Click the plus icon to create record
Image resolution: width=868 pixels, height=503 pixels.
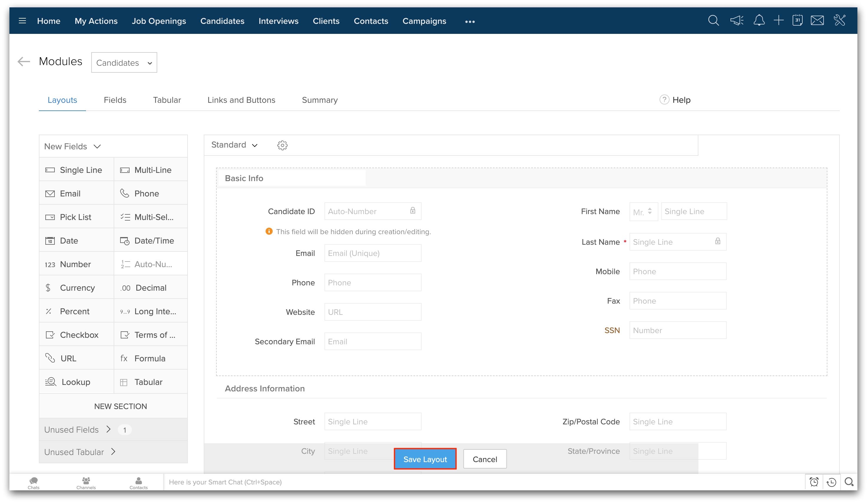coord(778,21)
